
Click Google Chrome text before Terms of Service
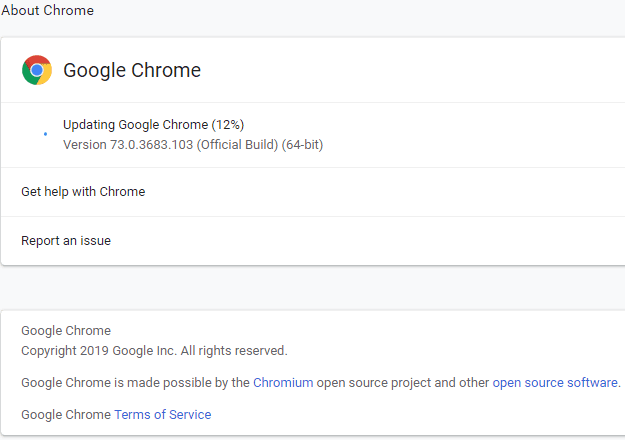(66, 414)
